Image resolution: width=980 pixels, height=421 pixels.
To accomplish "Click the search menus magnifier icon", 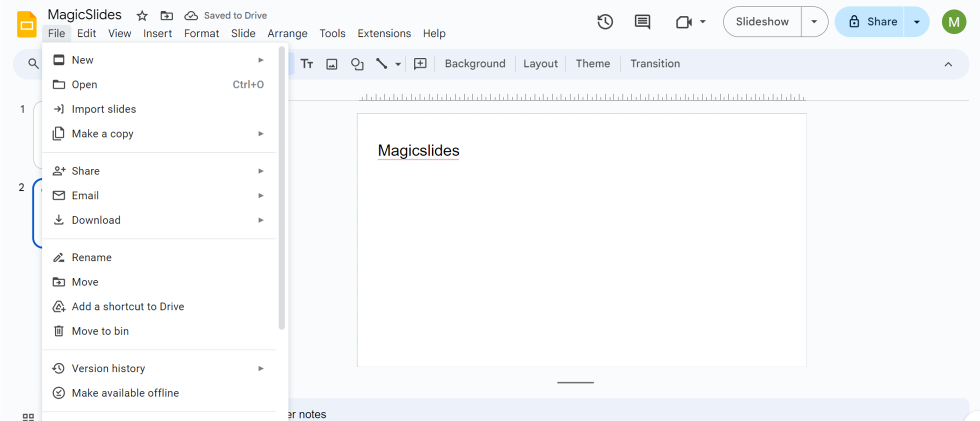I will click(33, 64).
